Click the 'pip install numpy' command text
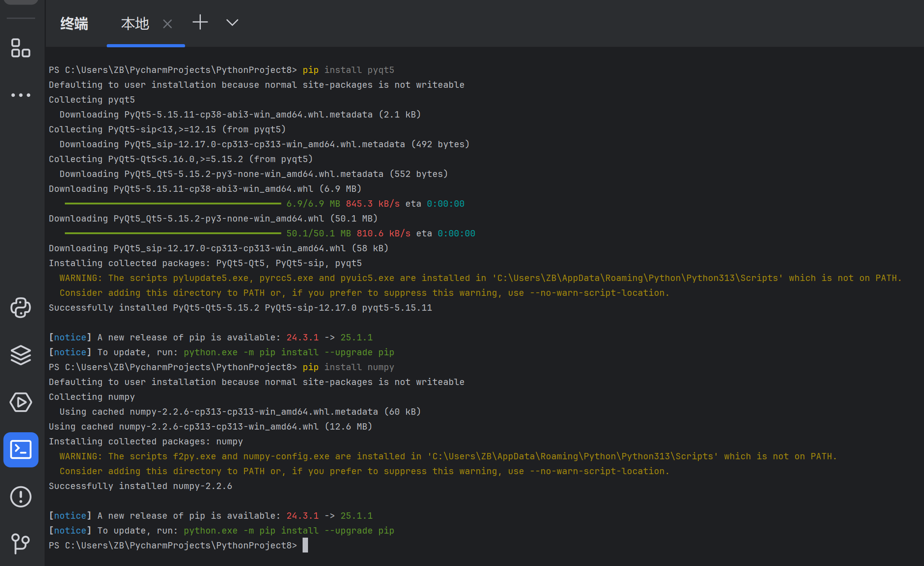Screen dimensions: 924x566 [x=348, y=367]
